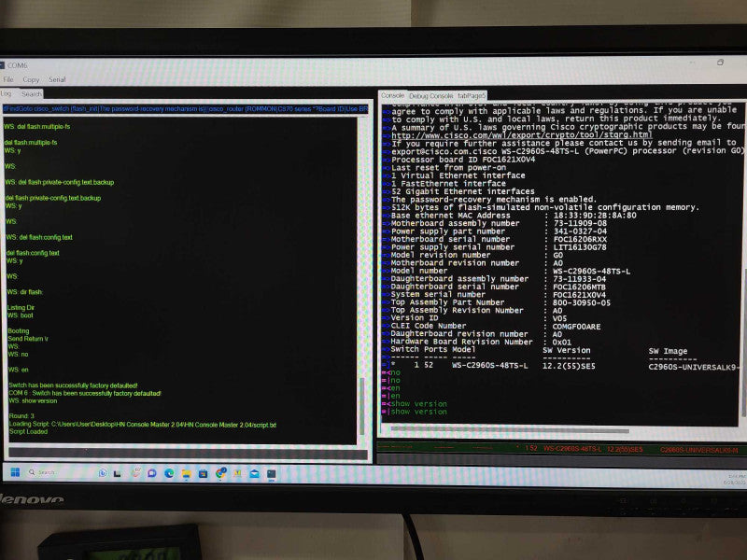The width and height of the screenshot is (747, 560).
Task: Open the Task View taskbar icon
Action: (118, 473)
